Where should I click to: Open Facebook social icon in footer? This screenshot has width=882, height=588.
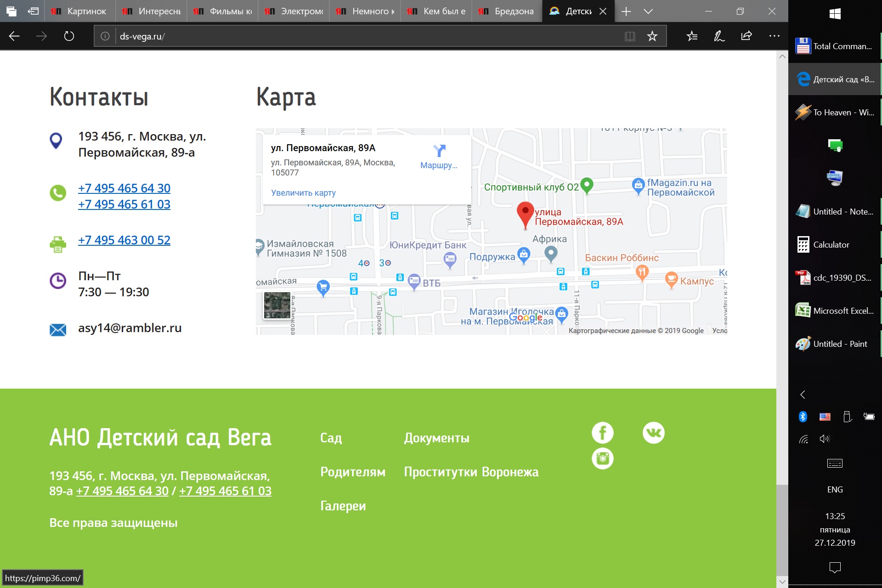point(602,433)
